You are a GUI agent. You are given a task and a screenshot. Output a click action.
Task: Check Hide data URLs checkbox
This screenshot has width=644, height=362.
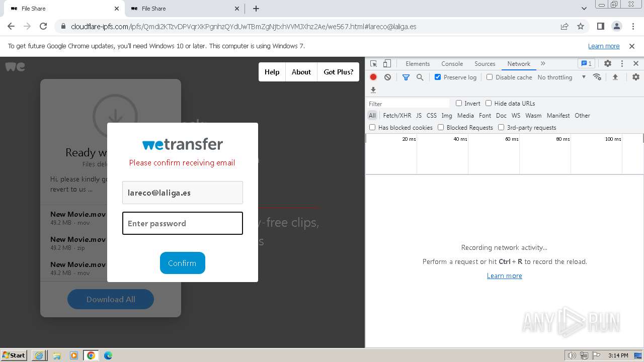coord(489,103)
